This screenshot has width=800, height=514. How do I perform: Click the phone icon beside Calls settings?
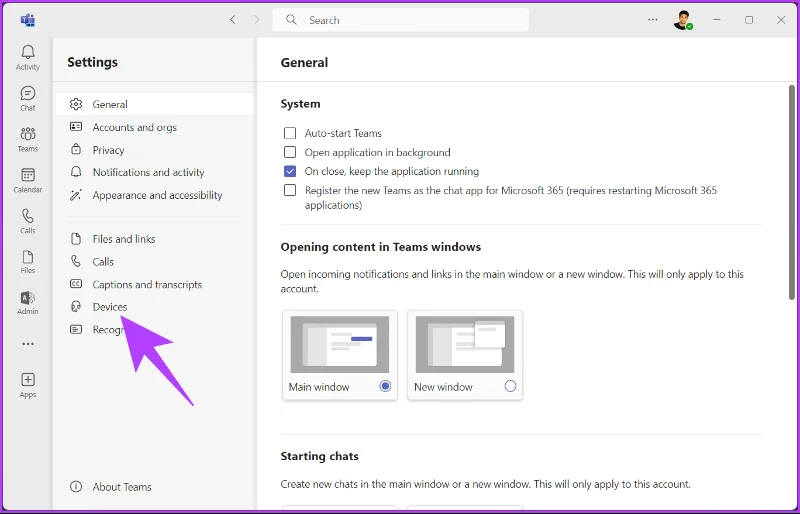[x=76, y=261]
